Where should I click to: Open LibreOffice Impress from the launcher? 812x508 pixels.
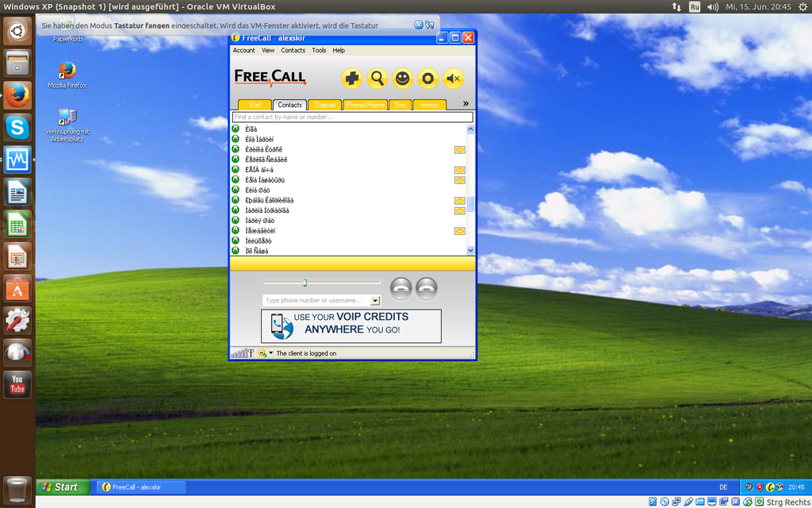[17, 256]
